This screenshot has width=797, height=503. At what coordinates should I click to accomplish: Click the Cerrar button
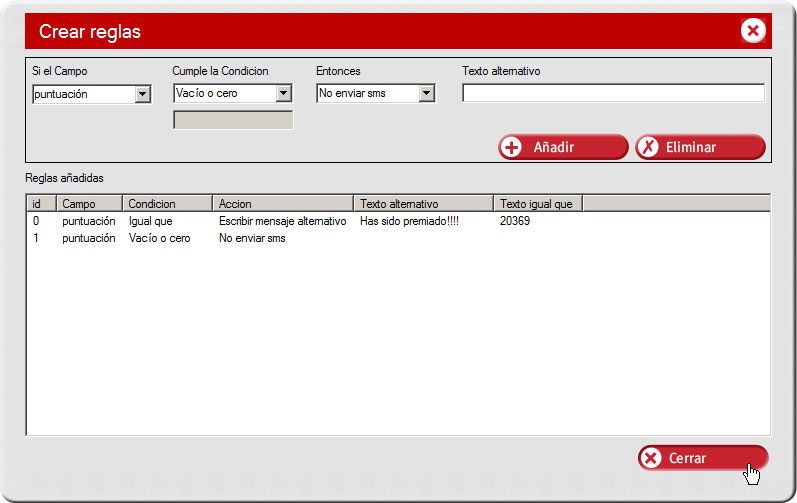pos(702,458)
